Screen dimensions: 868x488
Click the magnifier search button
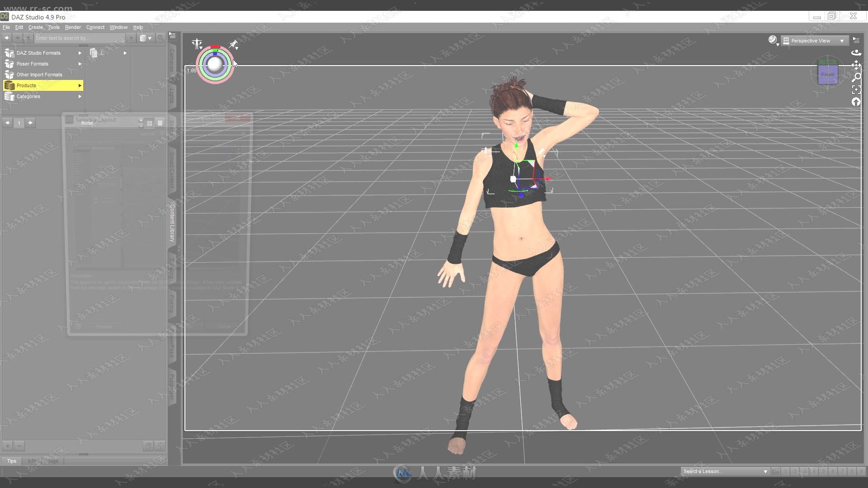160,38
